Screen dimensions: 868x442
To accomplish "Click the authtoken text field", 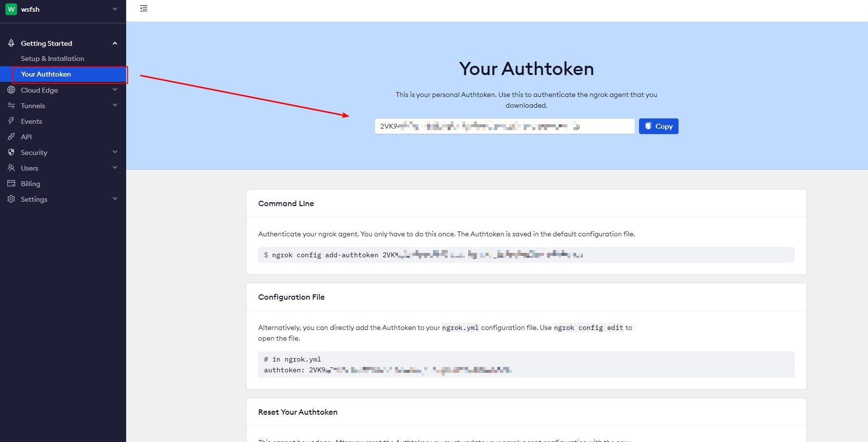I will click(505, 126).
